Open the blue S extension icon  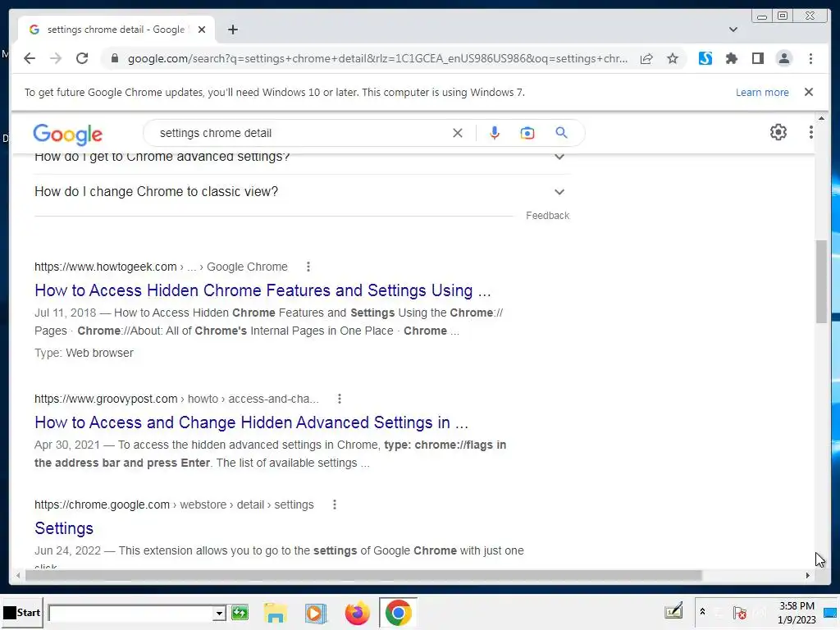[705, 58]
